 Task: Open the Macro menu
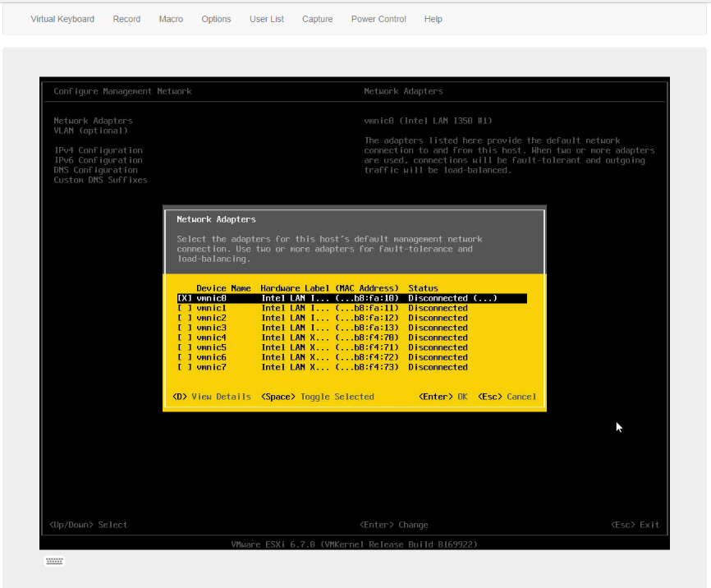coord(171,19)
